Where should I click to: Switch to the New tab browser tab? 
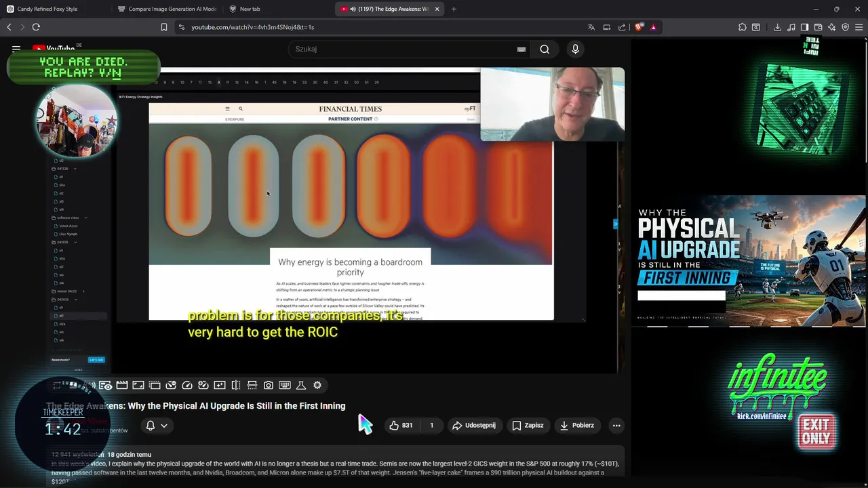pos(278,9)
